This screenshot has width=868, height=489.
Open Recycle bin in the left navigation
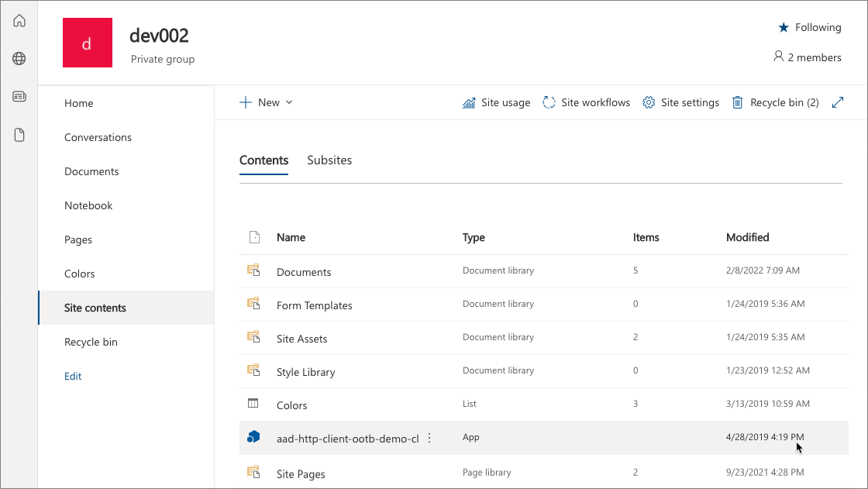(x=91, y=343)
